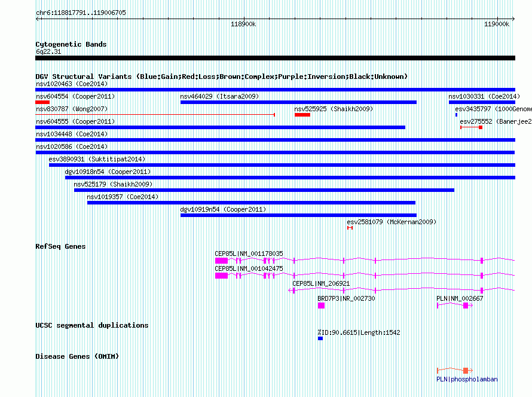Image resolution: width=532 pixels, height=397 pixels.
Task: Open the UCSC segmental duplications track header
Action: pos(92,325)
